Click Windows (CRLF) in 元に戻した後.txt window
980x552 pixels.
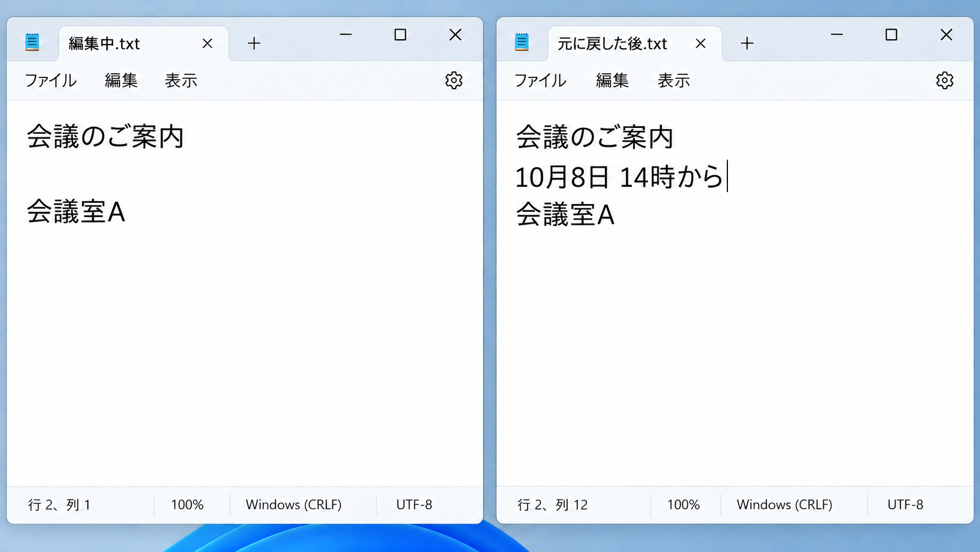tap(784, 504)
